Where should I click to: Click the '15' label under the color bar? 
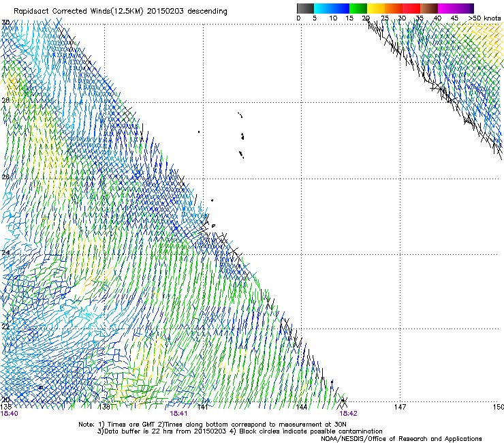349,18
